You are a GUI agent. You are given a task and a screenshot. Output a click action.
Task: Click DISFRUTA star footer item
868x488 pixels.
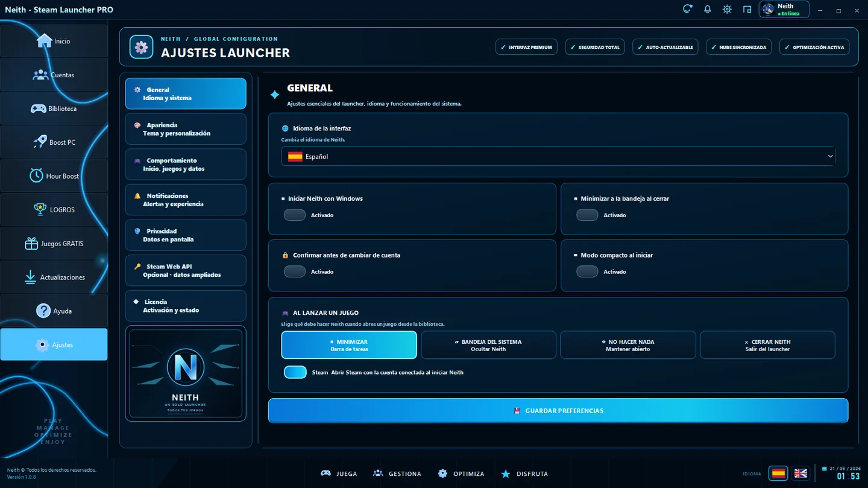click(524, 474)
